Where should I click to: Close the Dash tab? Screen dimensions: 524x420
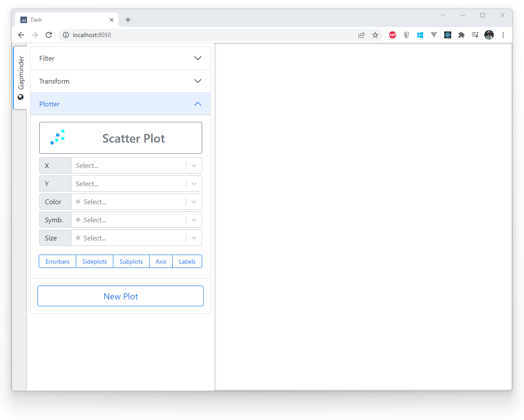pyautogui.click(x=112, y=20)
